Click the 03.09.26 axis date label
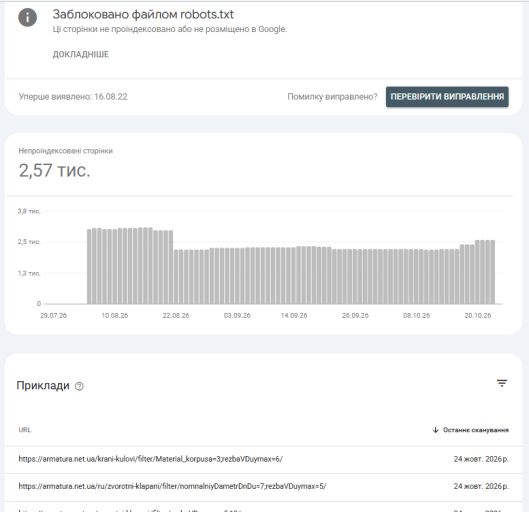Screen dimensions: 529x512 (237, 316)
